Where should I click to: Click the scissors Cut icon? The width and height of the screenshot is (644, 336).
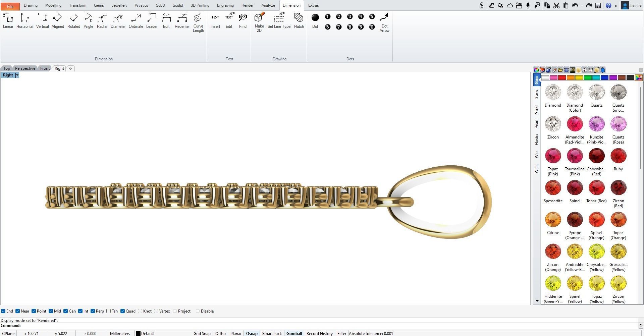tap(556, 5)
